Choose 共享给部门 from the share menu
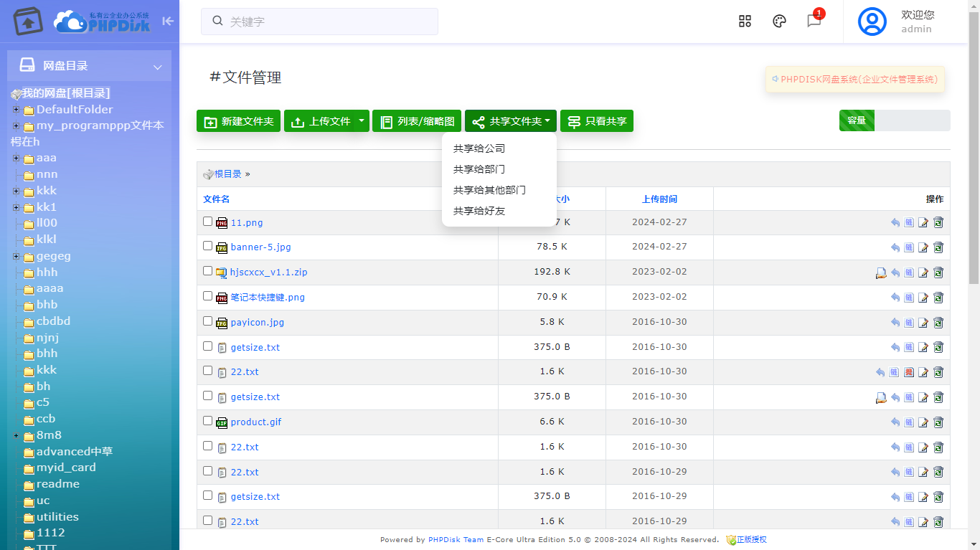This screenshot has width=980, height=550. [479, 169]
